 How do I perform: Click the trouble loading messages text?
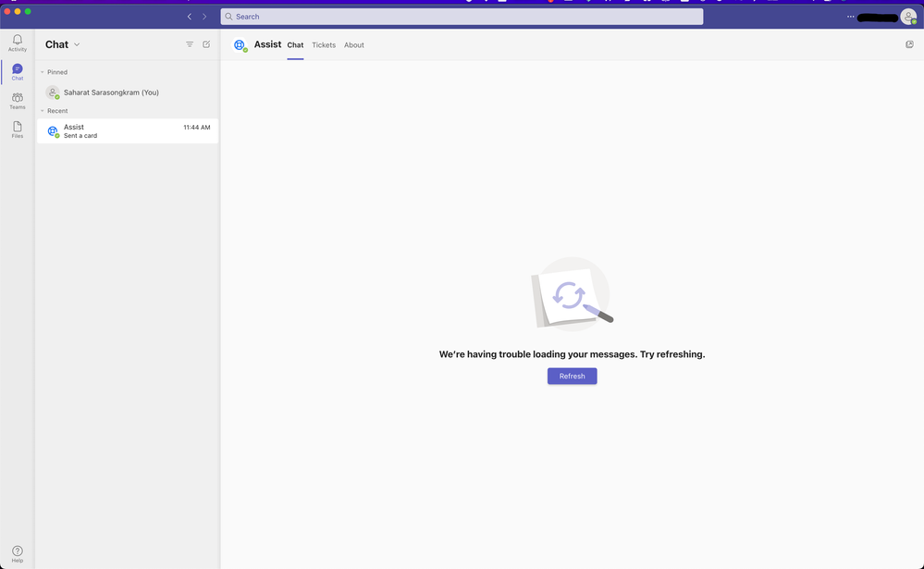point(572,354)
